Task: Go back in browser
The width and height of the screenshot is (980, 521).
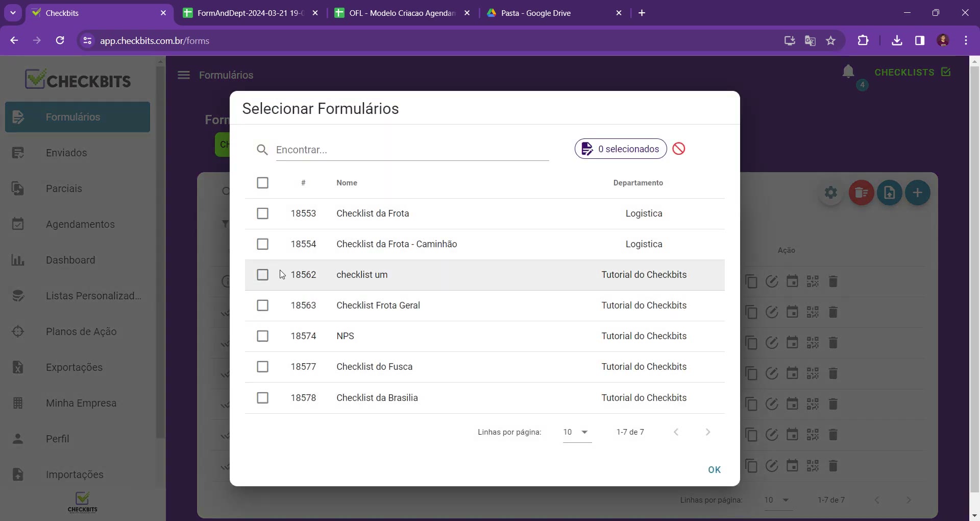Action: pos(14,40)
